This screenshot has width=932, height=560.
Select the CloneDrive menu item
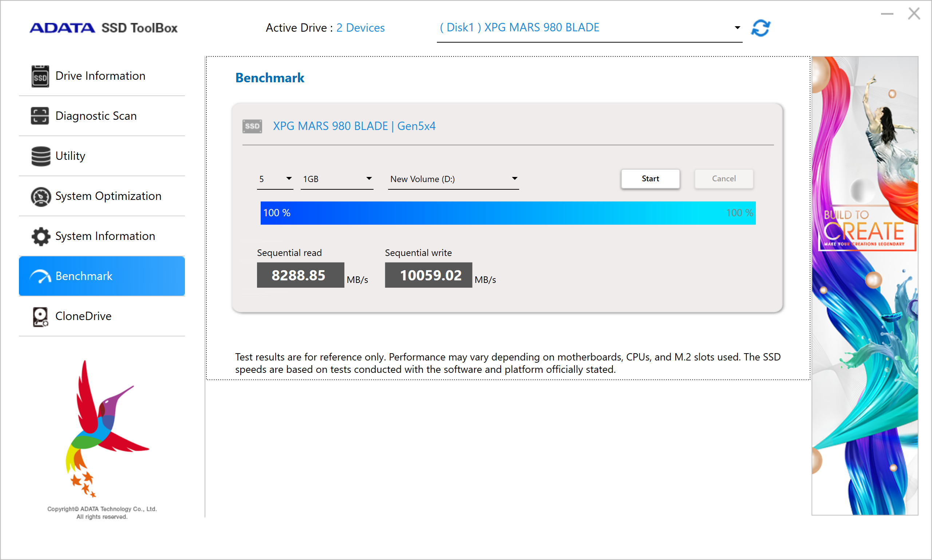102,316
